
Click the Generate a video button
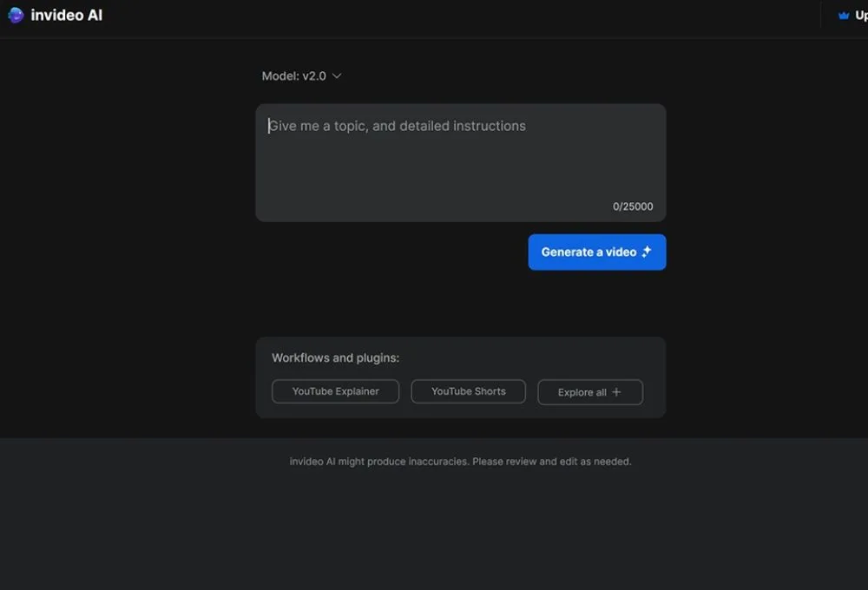597,252
